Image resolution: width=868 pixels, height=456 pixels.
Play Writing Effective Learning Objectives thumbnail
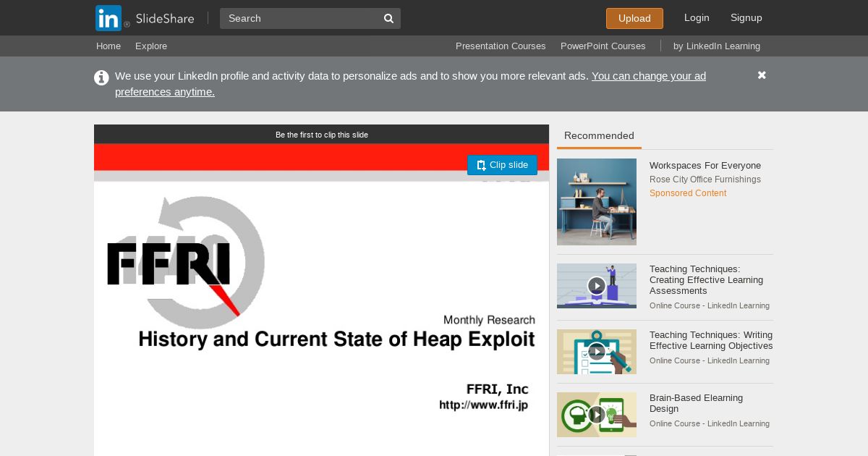click(597, 352)
